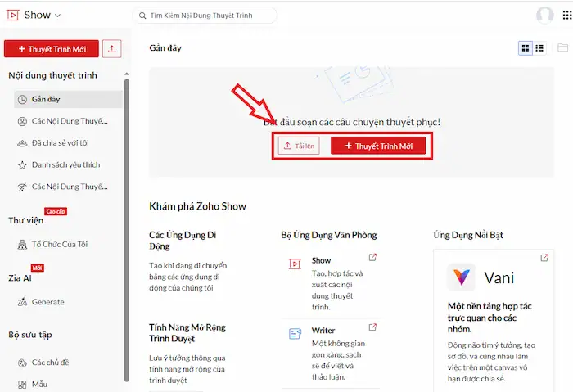
Task: Switch to grid view layout
Action: click(x=526, y=48)
